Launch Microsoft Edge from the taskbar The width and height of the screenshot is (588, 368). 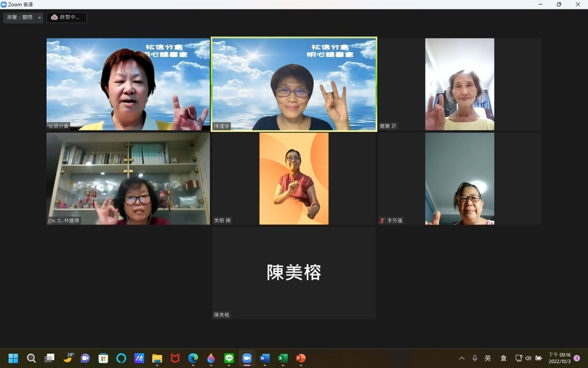coord(193,358)
